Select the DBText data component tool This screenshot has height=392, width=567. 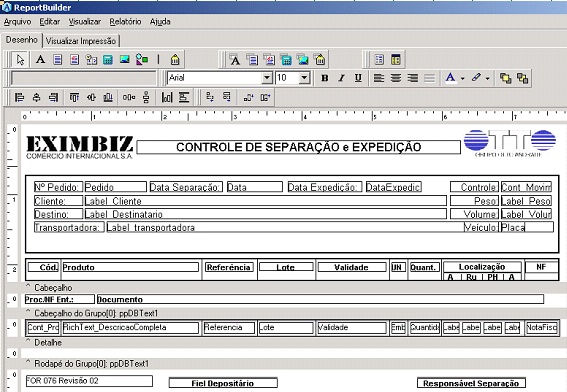235,59
